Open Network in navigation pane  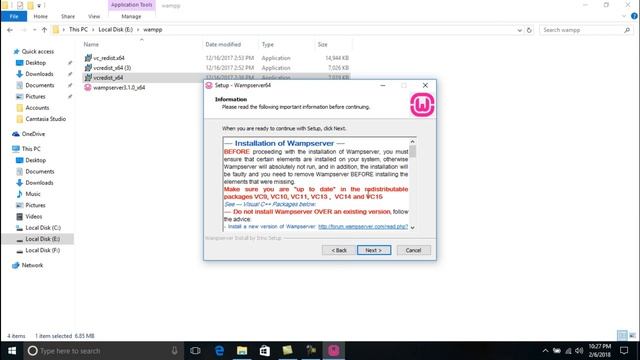click(x=32, y=265)
